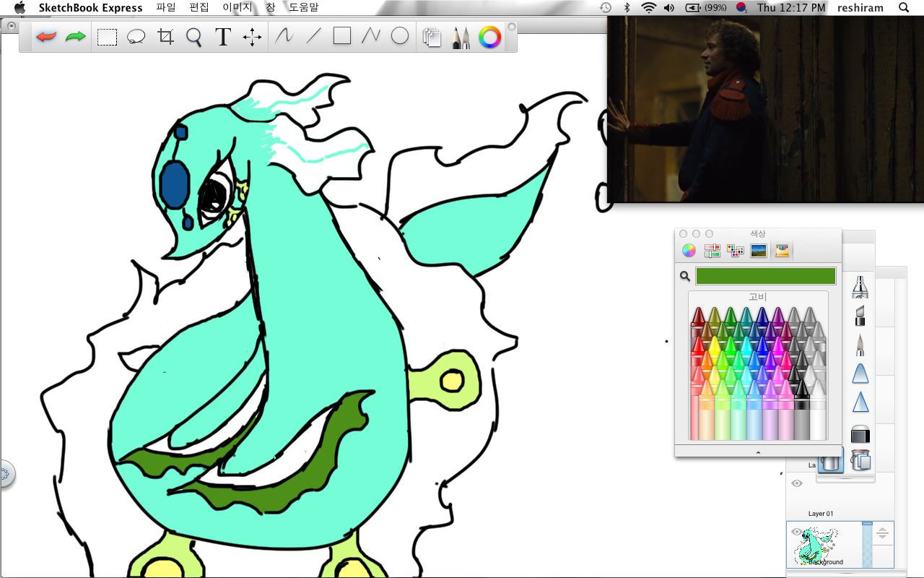Select the polyline tool
The width and height of the screenshot is (924, 578).
(371, 36)
